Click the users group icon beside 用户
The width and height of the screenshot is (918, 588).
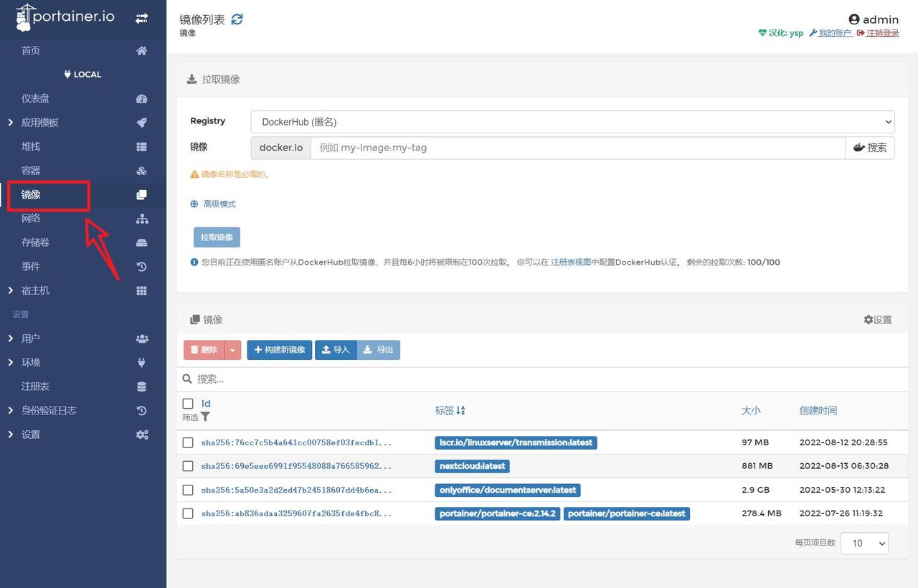pyautogui.click(x=141, y=338)
